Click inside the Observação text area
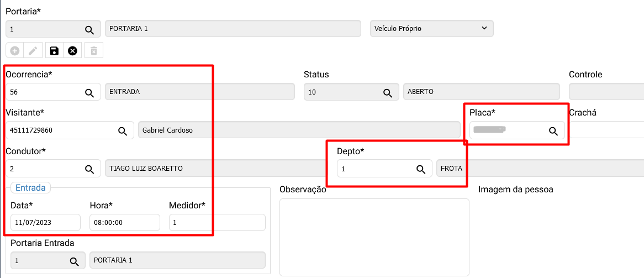Image resolution: width=644 pixels, height=278 pixels. 374,237
